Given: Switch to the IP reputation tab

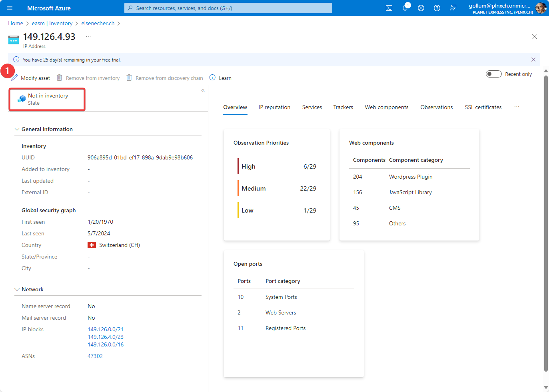Looking at the screenshot, I should [274, 107].
